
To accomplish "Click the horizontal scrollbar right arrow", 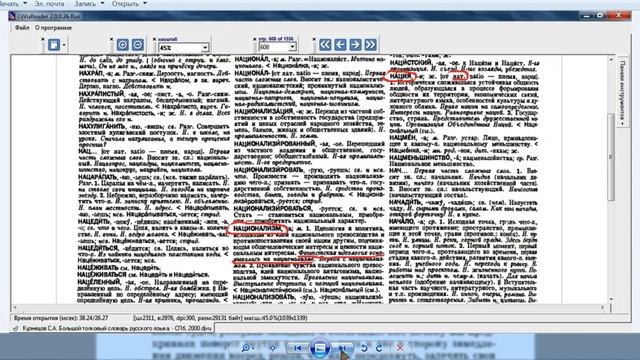I will 602,307.
